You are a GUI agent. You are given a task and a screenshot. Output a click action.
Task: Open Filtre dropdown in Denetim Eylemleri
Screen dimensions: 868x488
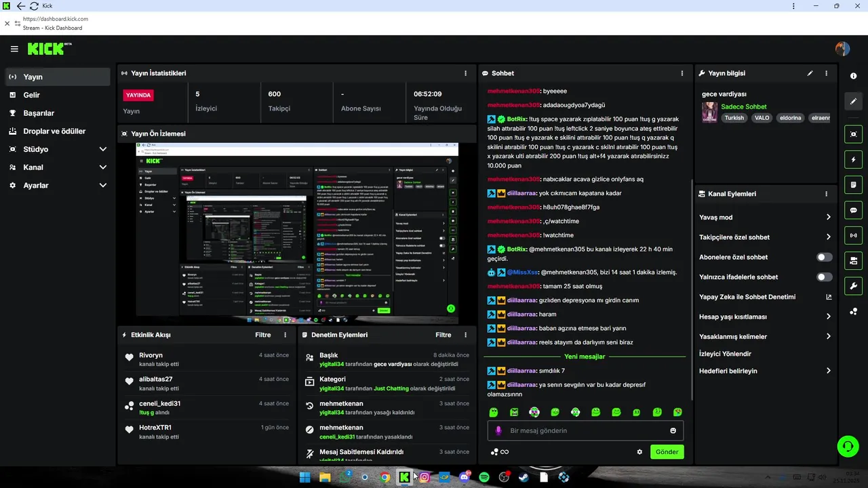tap(443, 335)
